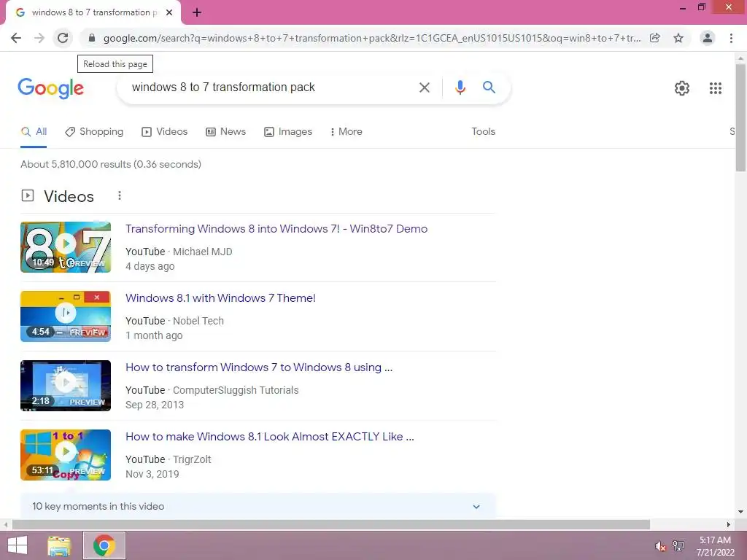
Task: Reload the current page
Action: pyautogui.click(x=63, y=38)
